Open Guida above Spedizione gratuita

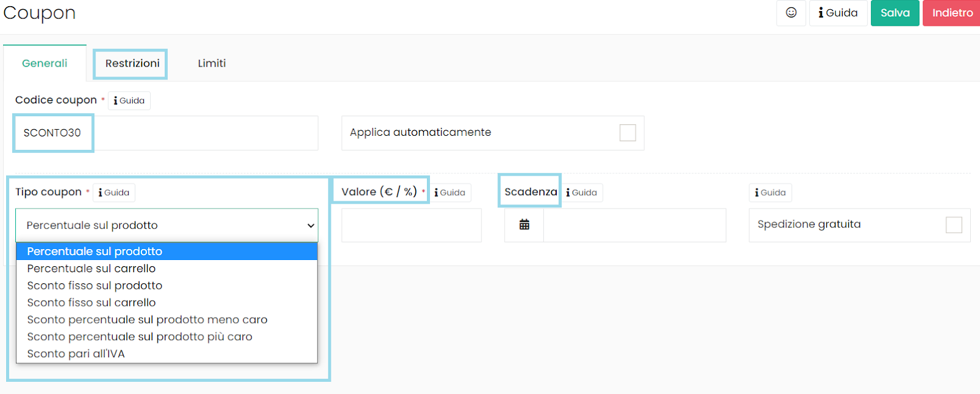coord(770,193)
